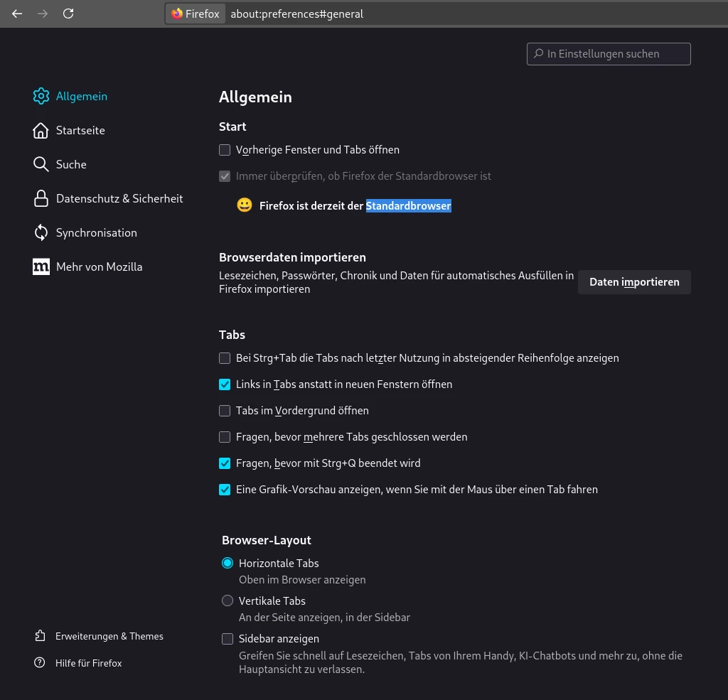Click the smiley icon next to Standardbrowser
728x700 pixels.
click(245, 205)
